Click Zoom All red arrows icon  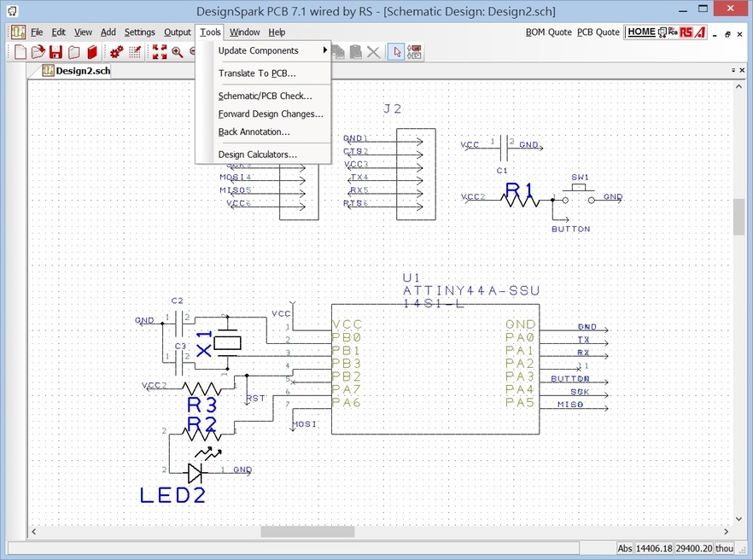[x=160, y=51]
